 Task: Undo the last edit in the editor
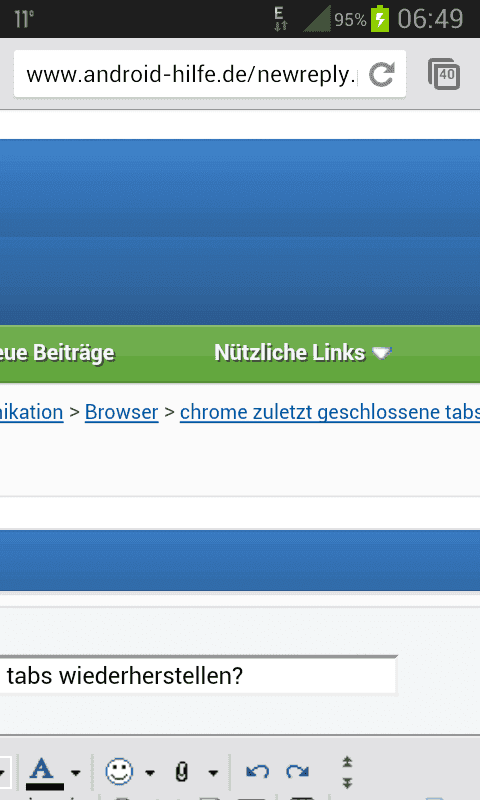click(257, 771)
